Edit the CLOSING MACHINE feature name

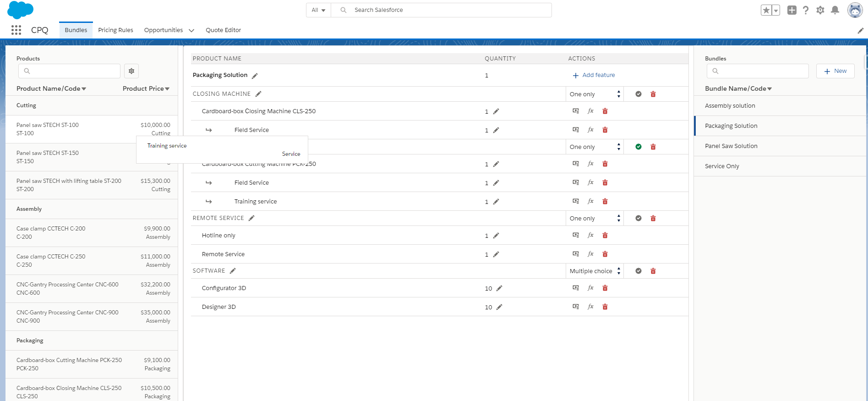pos(258,94)
